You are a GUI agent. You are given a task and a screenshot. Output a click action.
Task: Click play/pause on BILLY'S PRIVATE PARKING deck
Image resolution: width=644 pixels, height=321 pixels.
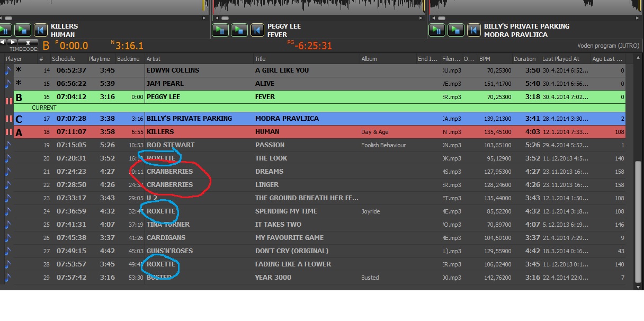437,30
